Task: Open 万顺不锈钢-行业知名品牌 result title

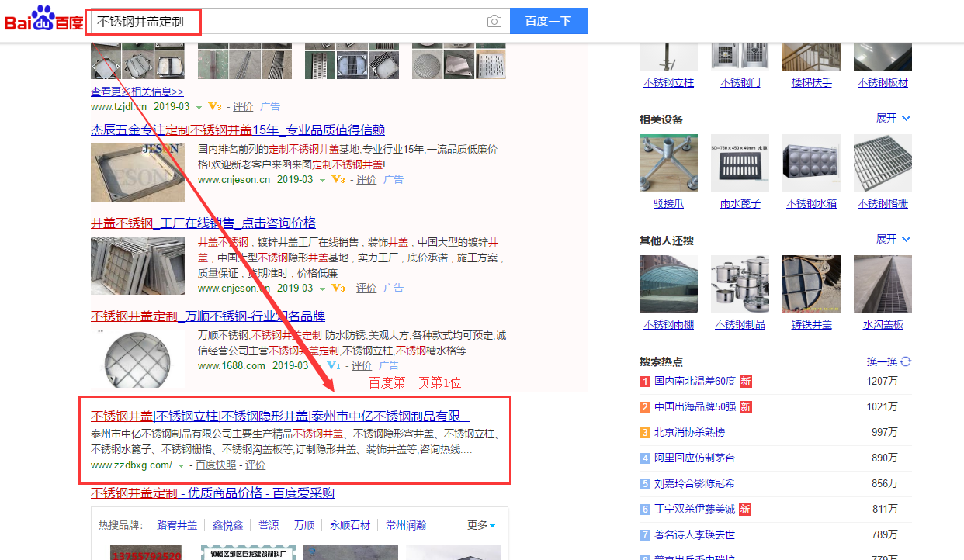Action: coord(208,316)
